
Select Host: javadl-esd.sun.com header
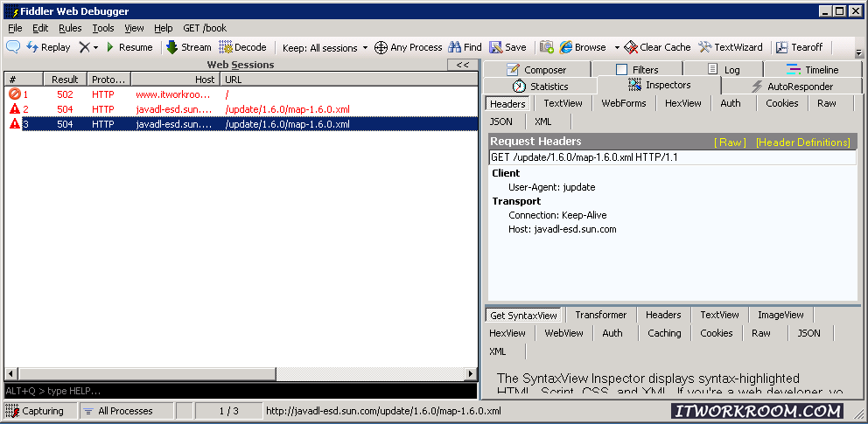pyautogui.click(x=563, y=229)
